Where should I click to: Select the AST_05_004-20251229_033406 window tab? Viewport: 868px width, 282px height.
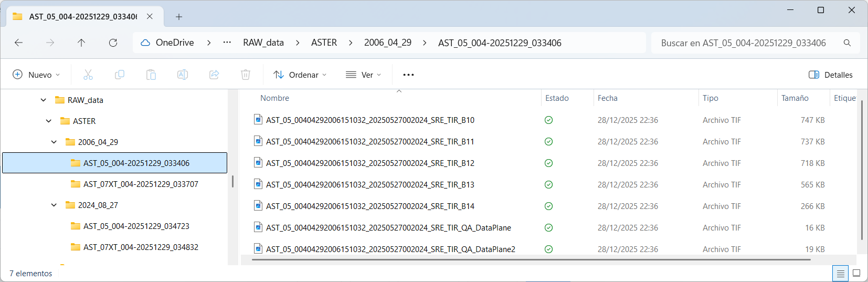(x=83, y=16)
